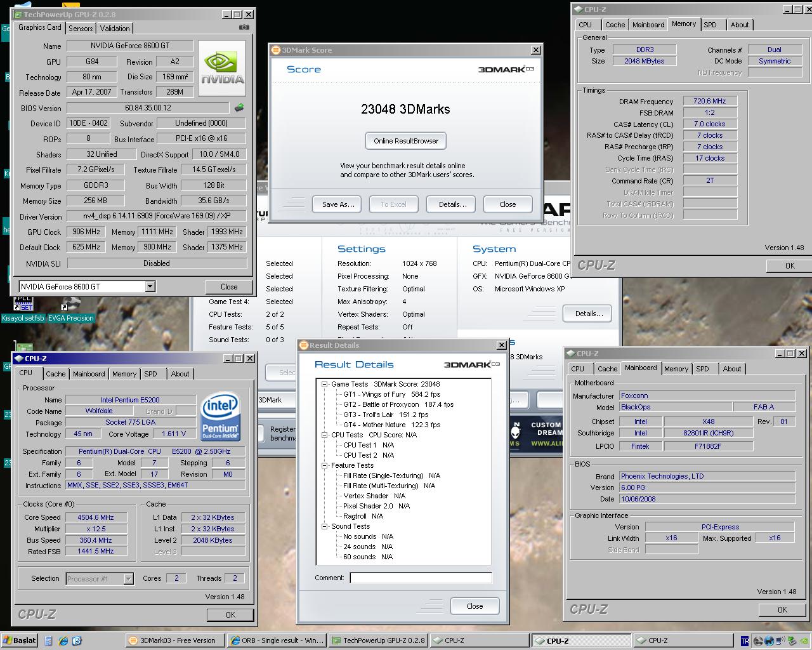This screenshot has height=650, width=812.
Task: Click Close button in GPU-Z window
Action: [x=229, y=287]
